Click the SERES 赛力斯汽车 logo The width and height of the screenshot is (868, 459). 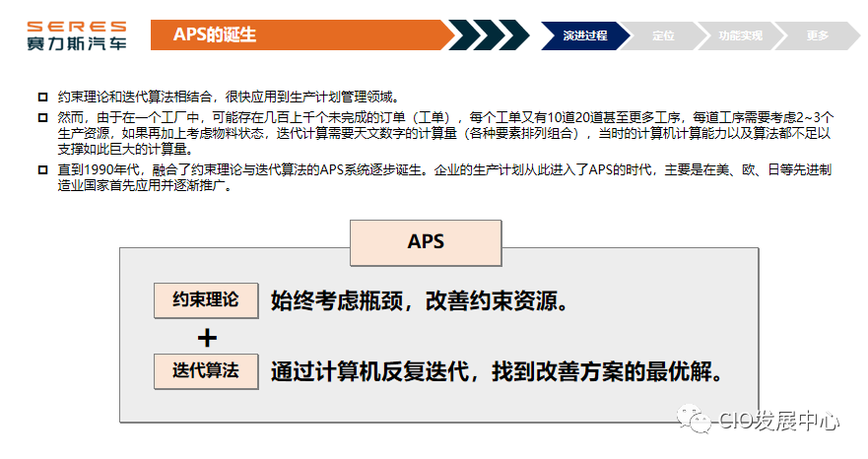77,35
